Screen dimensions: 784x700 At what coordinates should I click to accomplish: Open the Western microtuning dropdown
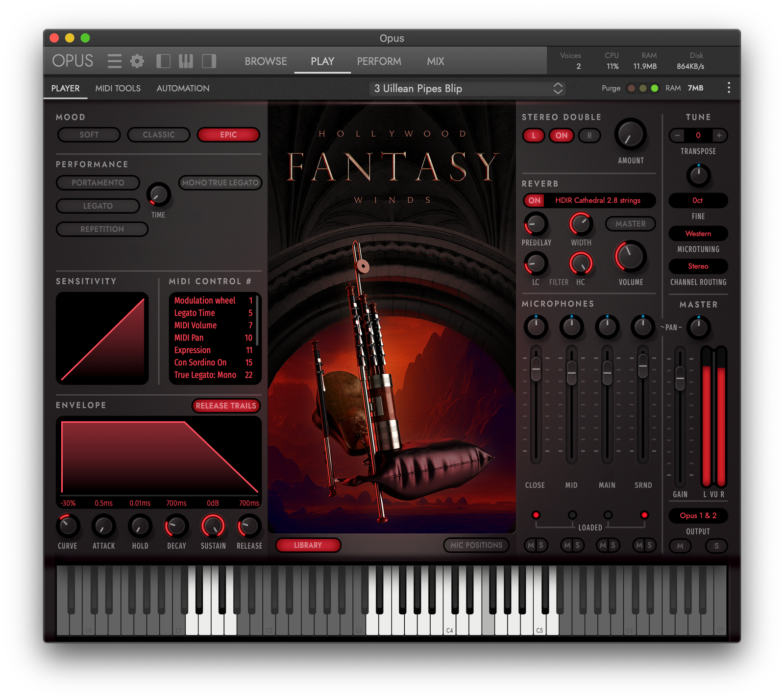coord(698,234)
